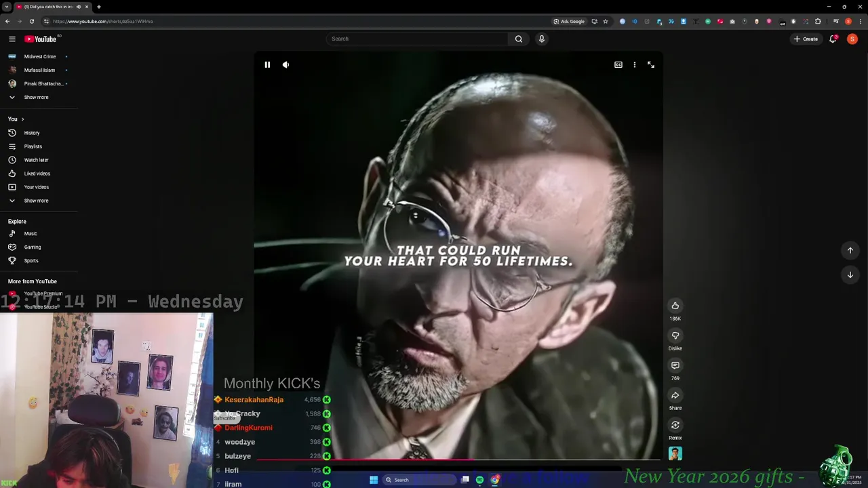The image size is (868, 488).
Task: Select the 'Did you catch this' tab
Action: pyautogui.click(x=53, y=7)
